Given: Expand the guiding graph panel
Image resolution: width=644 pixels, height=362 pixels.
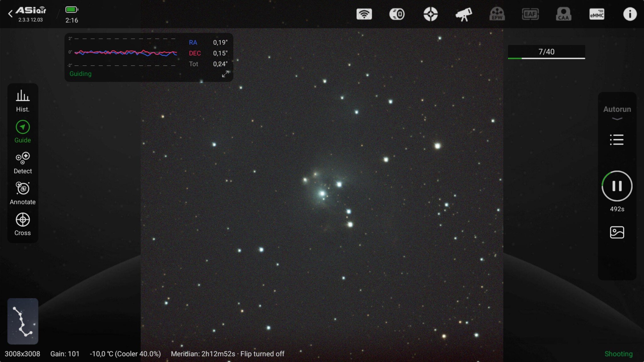Looking at the screenshot, I should click(225, 74).
